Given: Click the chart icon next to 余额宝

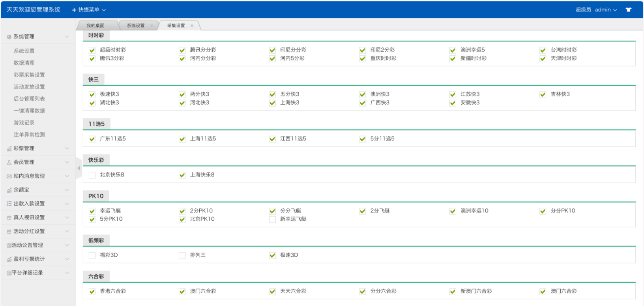Looking at the screenshot, I should 9,190.
